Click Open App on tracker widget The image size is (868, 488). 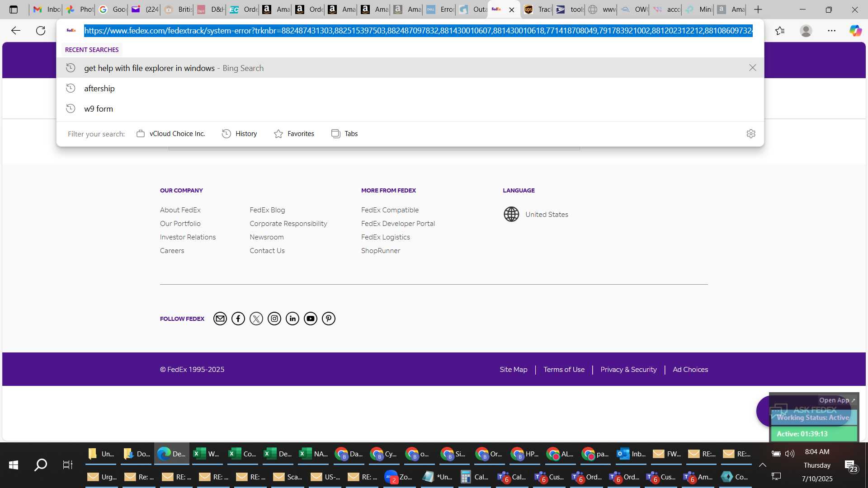coord(837,400)
